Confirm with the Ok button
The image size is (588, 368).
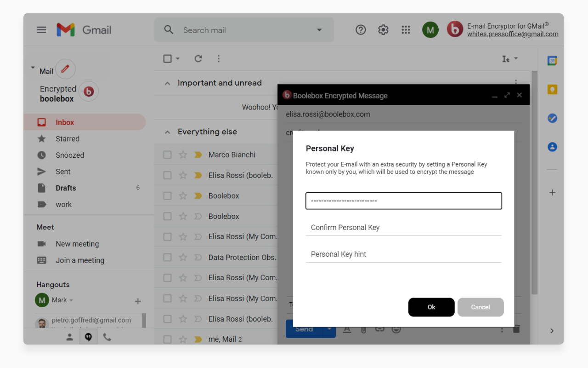point(431,307)
